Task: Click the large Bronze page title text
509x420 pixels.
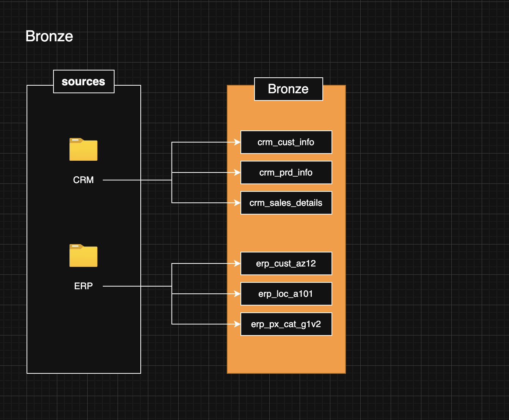Action: [x=49, y=36]
